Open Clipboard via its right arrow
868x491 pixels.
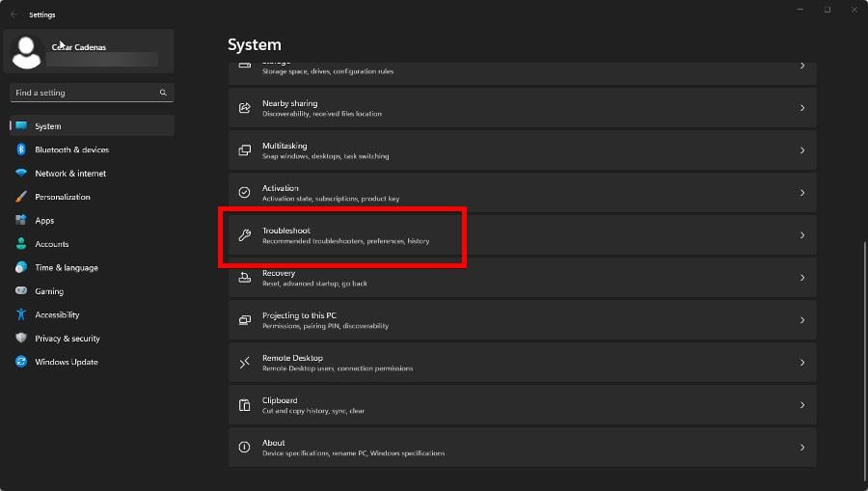pos(801,405)
